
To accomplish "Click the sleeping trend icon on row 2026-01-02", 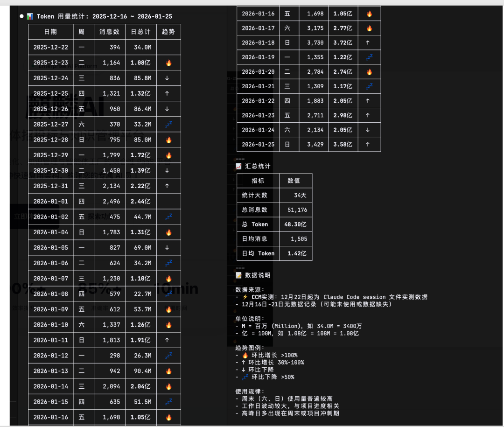I will (168, 217).
